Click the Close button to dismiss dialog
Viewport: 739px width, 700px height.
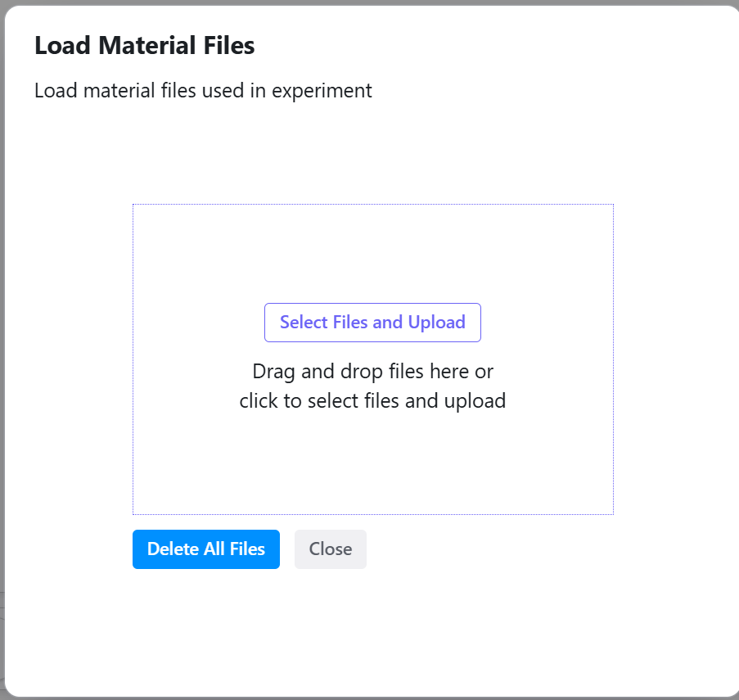pyautogui.click(x=331, y=549)
